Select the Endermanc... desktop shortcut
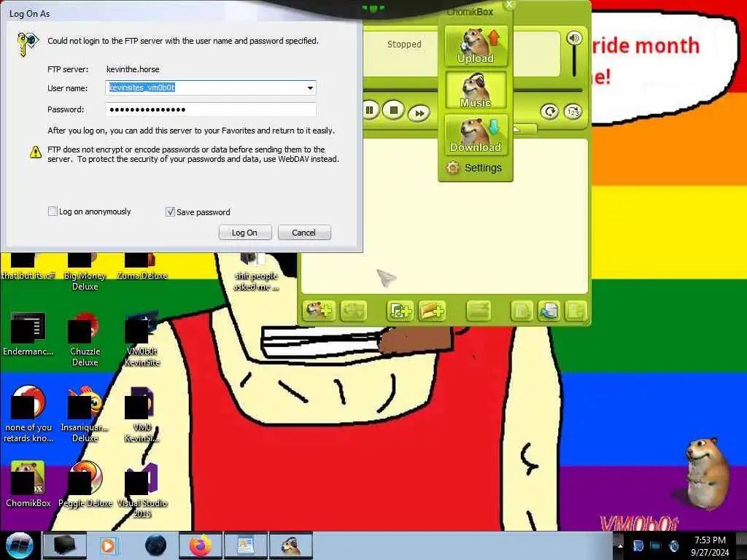The image size is (747, 560). point(28,333)
